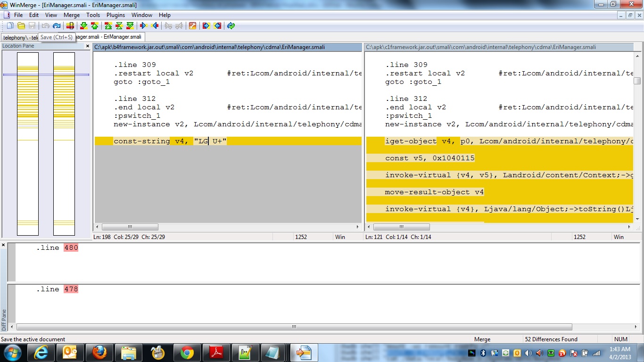Click the b4framework file path header

pyautogui.click(x=227, y=47)
